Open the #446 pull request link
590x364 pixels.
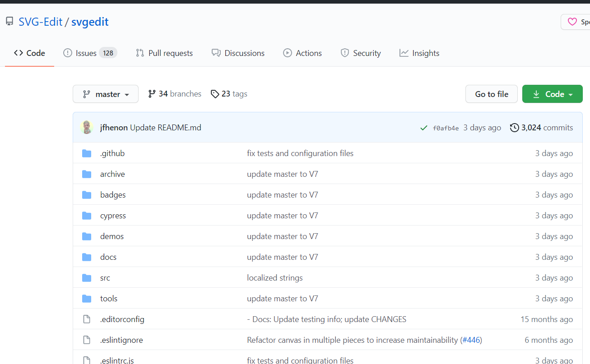coord(471,340)
